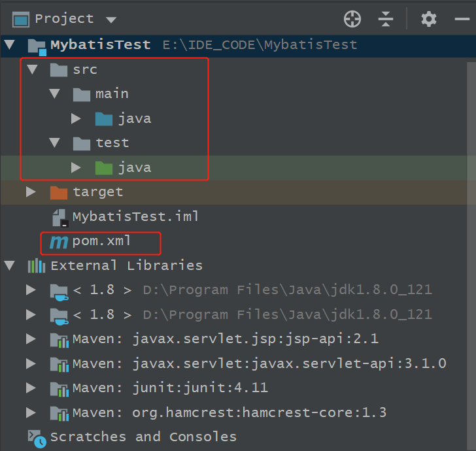Image resolution: width=476 pixels, height=451 pixels.
Task: Click the Scratches and Consoles icon
Action: (x=37, y=439)
